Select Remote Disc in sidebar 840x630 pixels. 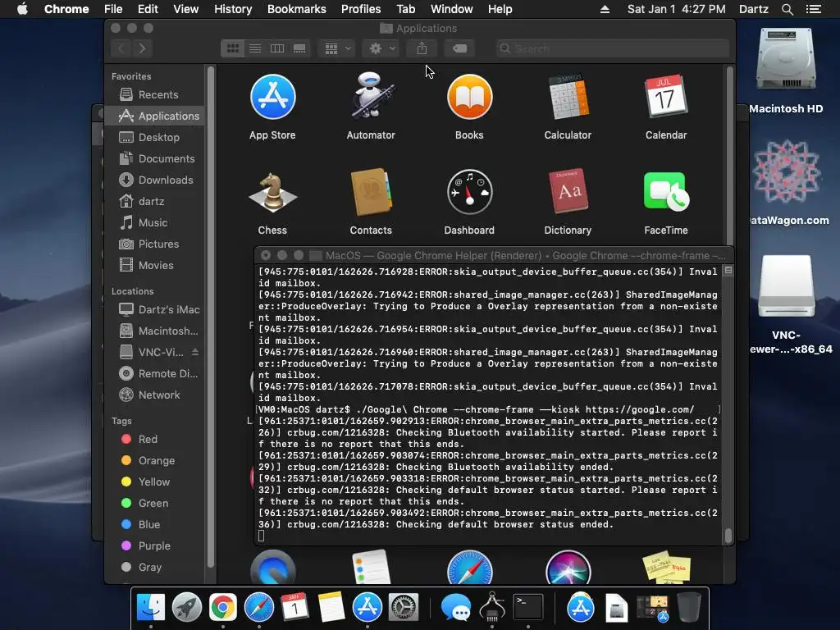[x=154, y=373]
